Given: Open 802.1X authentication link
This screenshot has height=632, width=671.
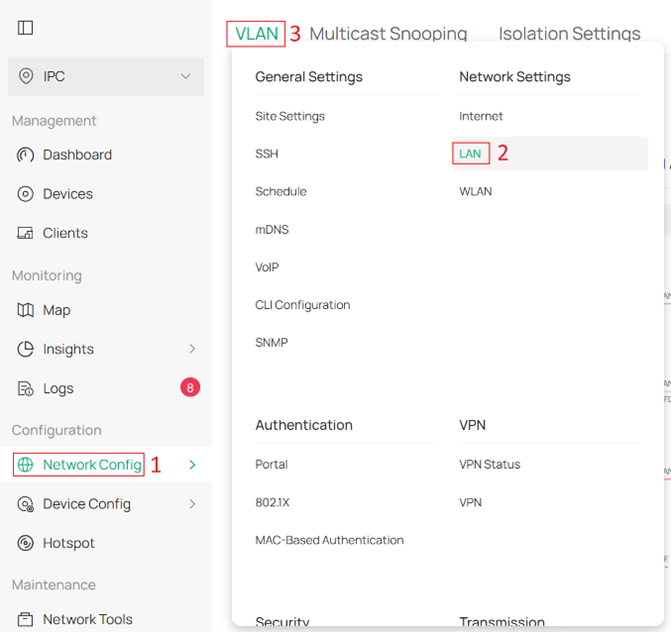Looking at the screenshot, I should click(272, 502).
